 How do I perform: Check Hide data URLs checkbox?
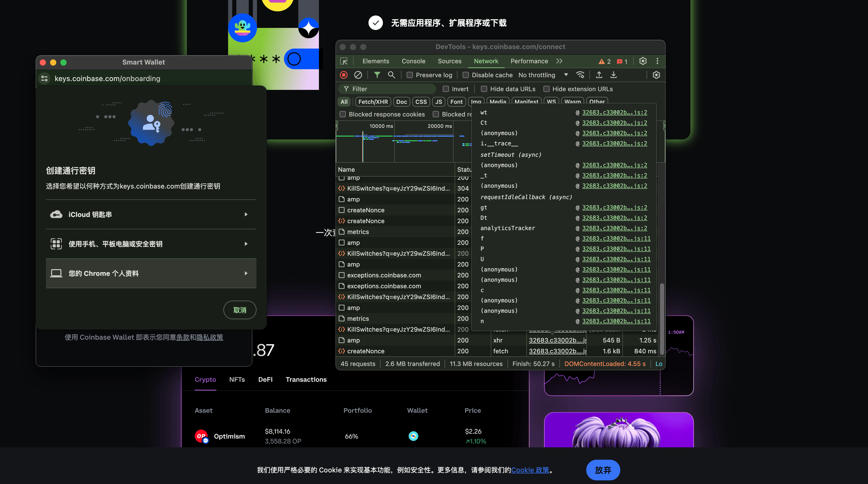(484, 89)
